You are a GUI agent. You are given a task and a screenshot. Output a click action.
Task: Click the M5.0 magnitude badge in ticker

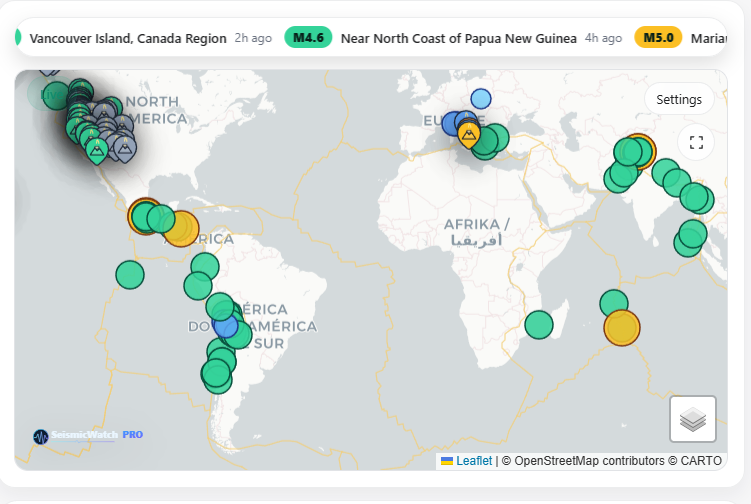tap(658, 38)
